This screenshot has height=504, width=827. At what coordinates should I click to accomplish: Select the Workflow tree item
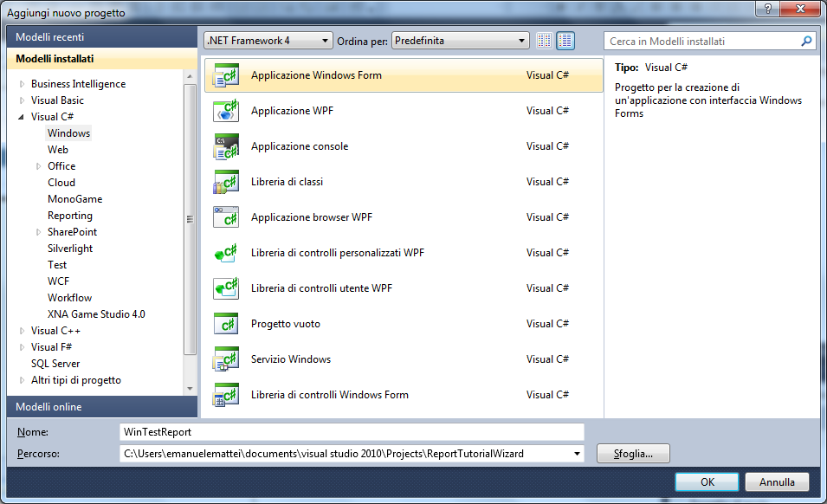click(69, 298)
